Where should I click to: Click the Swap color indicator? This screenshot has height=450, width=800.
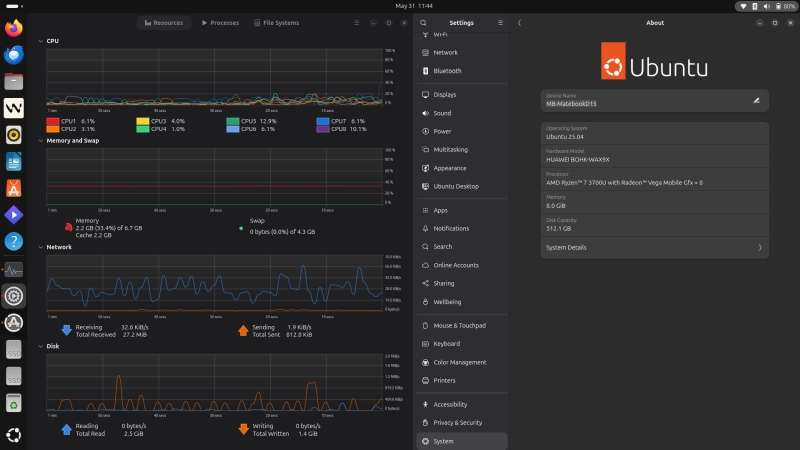point(241,228)
